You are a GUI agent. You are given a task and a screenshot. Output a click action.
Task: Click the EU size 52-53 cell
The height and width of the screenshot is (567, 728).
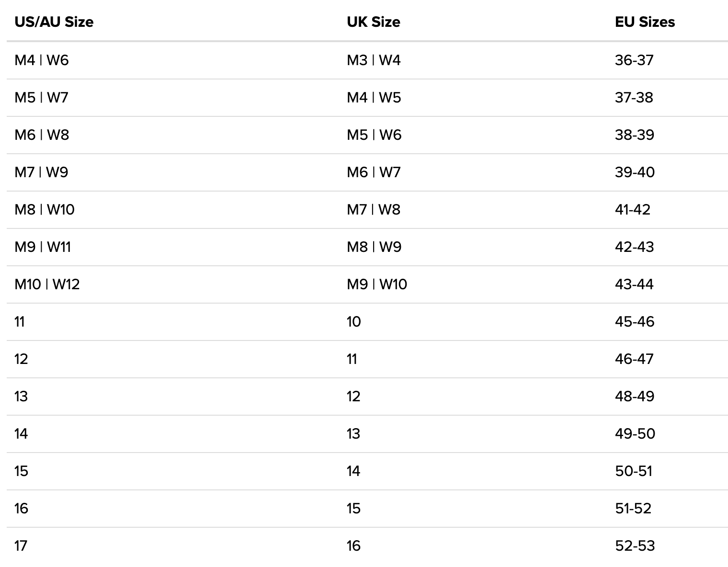point(635,546)
